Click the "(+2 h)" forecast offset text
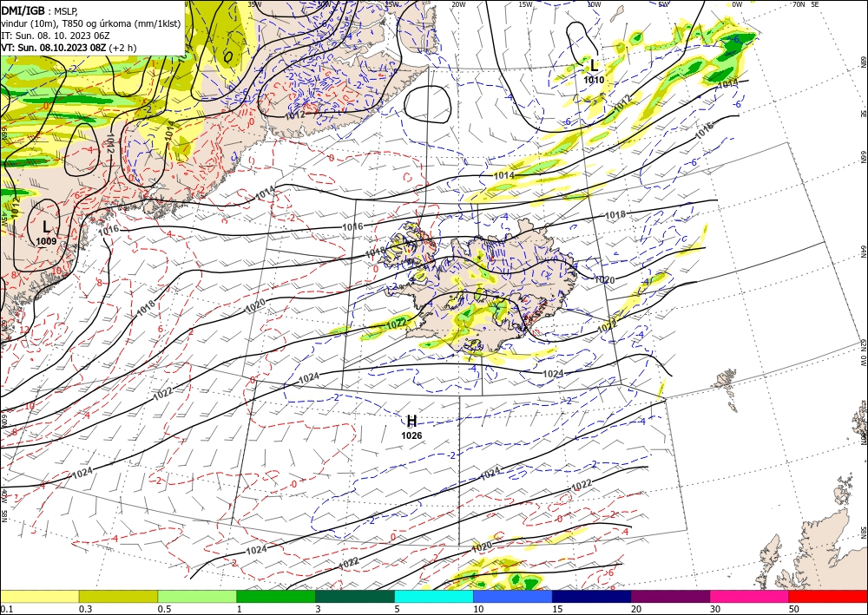 point(122,48)
